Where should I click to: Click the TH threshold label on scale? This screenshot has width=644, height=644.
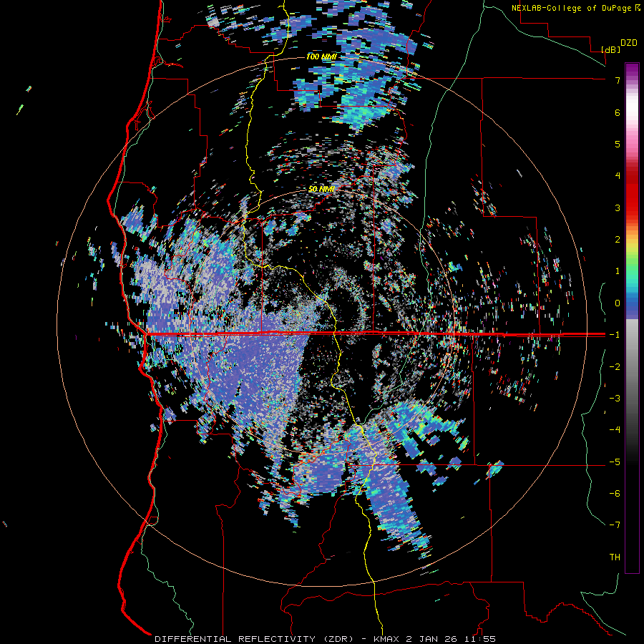click(x=615, y=557)
